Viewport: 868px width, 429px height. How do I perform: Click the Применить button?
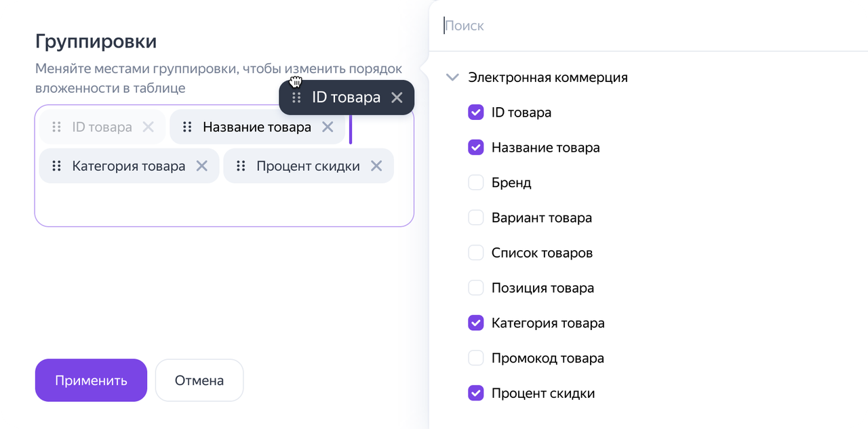point(91,380)
